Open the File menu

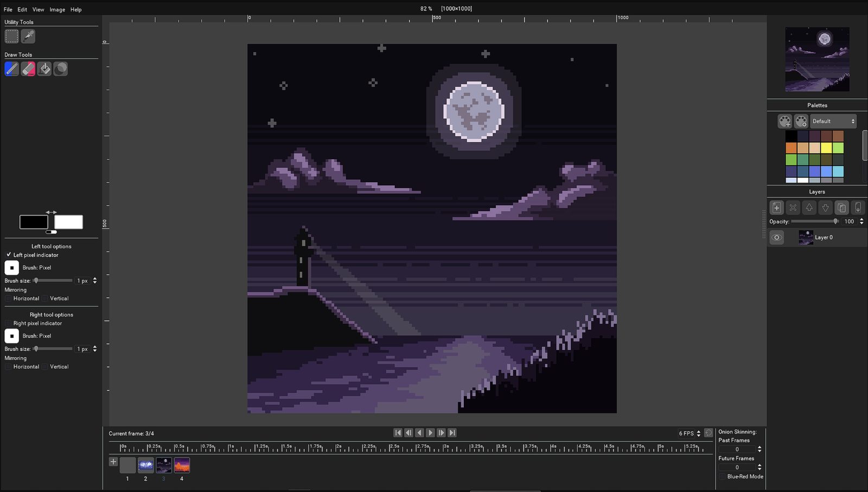click(8, 9)
